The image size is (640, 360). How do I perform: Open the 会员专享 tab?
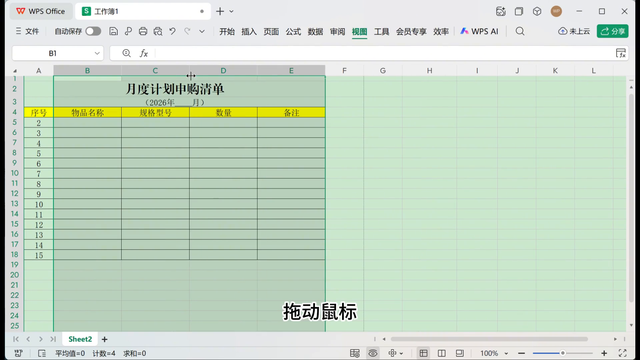point(411,31)
